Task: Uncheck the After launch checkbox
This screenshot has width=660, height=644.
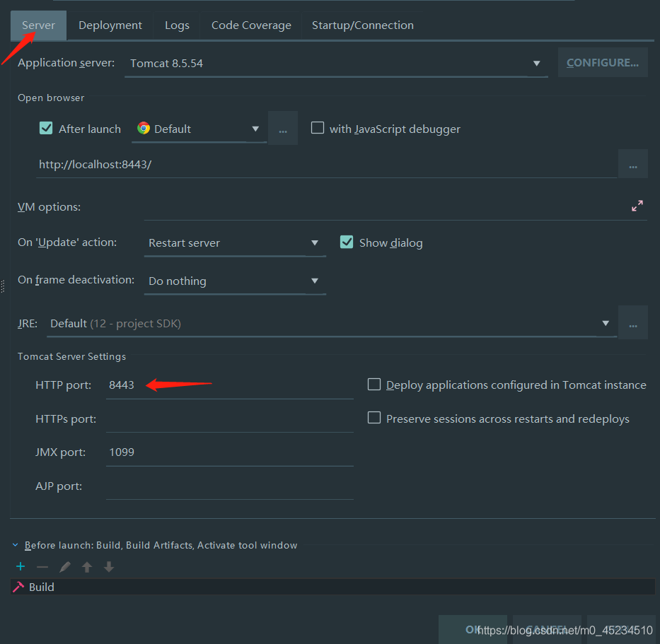Action: 46,128
